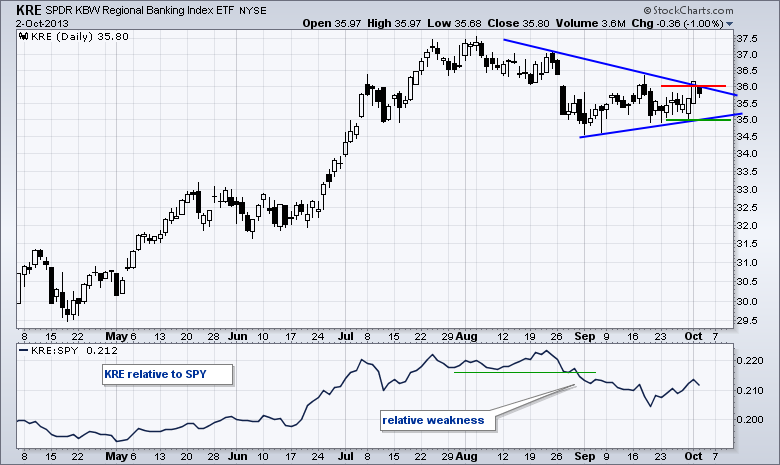Click the 'relative weakness' callout label

point(438,420)
